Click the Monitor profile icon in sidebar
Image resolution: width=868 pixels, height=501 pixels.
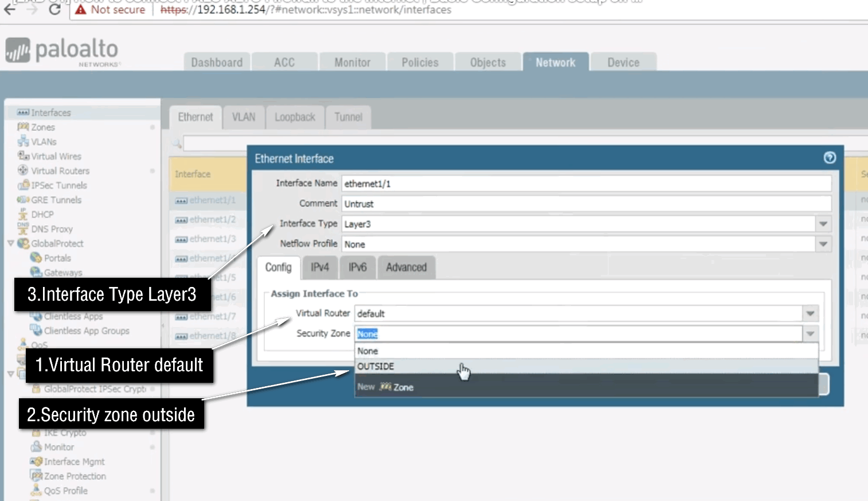point(36,446)
